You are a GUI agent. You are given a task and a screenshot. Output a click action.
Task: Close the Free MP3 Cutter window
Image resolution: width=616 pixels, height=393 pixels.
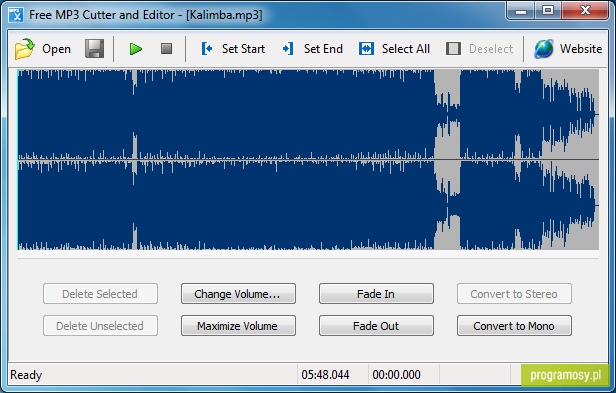[585, 11]
